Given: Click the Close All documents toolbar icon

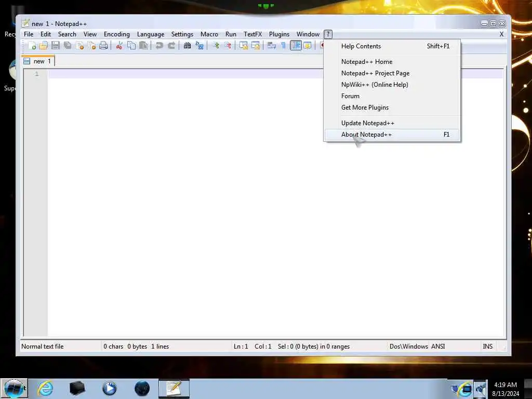Looking at the screenshot, I should click(x=91, y=46).
